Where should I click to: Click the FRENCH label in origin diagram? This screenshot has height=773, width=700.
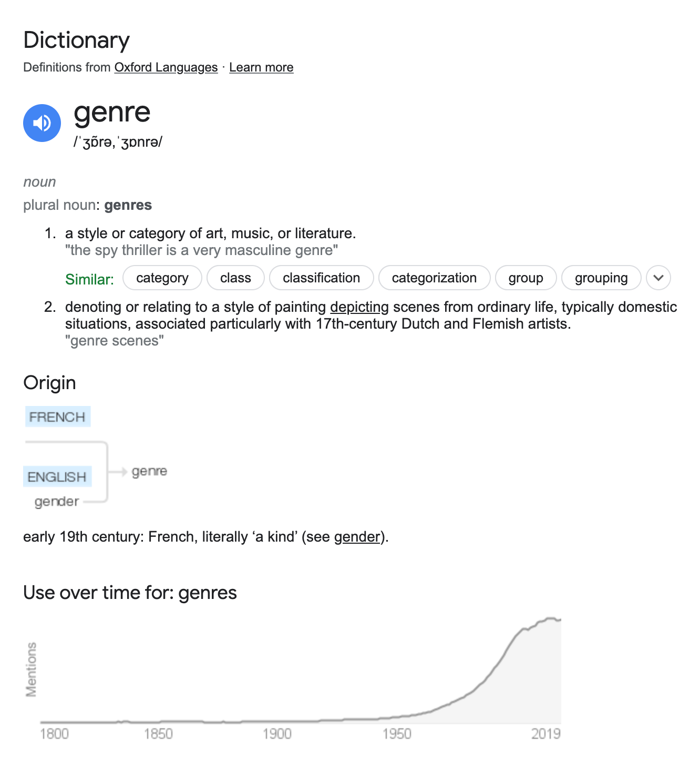[58, 416]
